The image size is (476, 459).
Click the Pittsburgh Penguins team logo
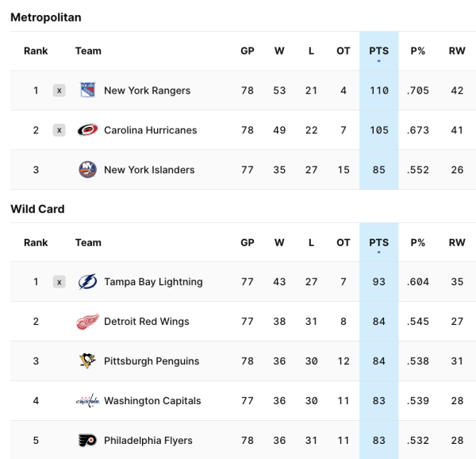tap(87, 361)
